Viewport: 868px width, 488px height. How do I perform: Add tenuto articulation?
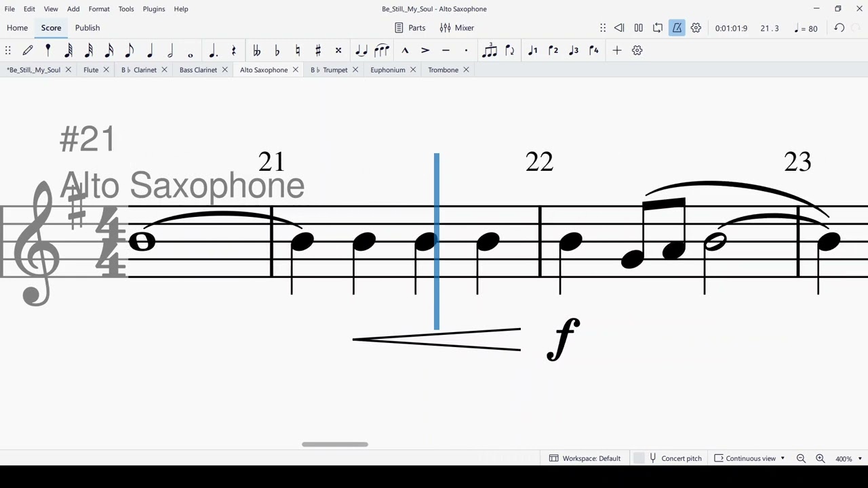click(446, 50)
